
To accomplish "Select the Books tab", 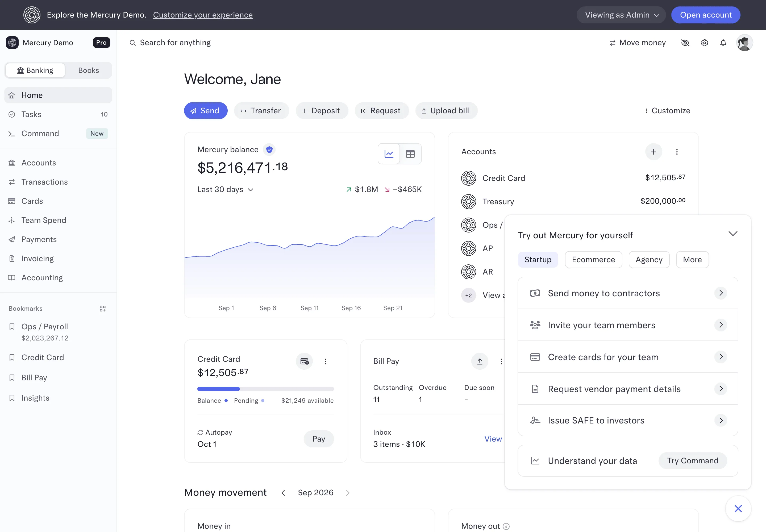I will (x=88, y=70).
